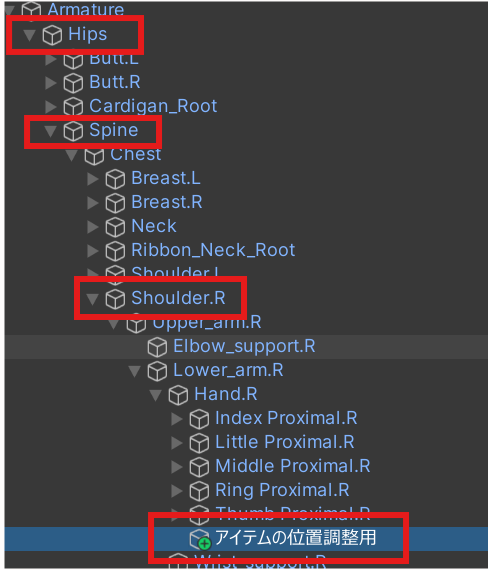
Task: Click the Neck object cube icon
Action: [115, 227]
